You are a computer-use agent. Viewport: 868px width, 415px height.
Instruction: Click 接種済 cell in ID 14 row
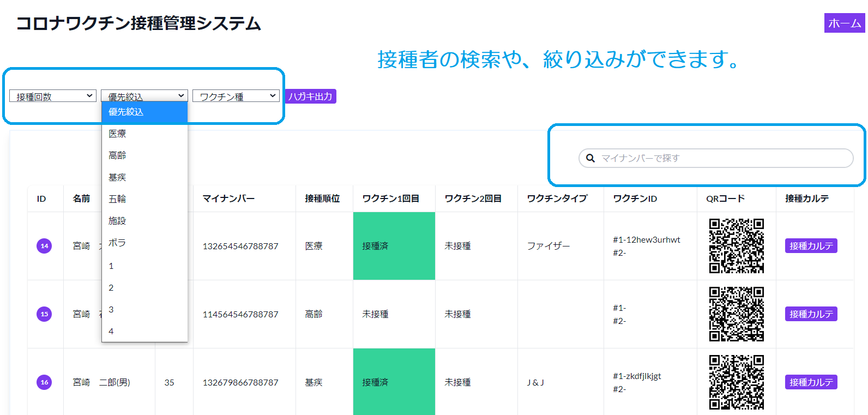(x=394, y=246)
